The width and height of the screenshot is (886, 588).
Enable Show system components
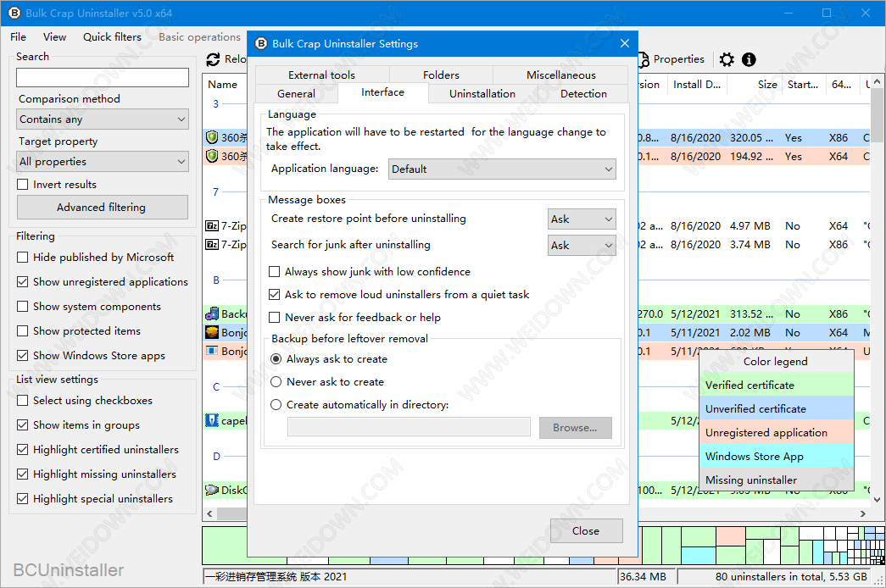pos(23,306)
